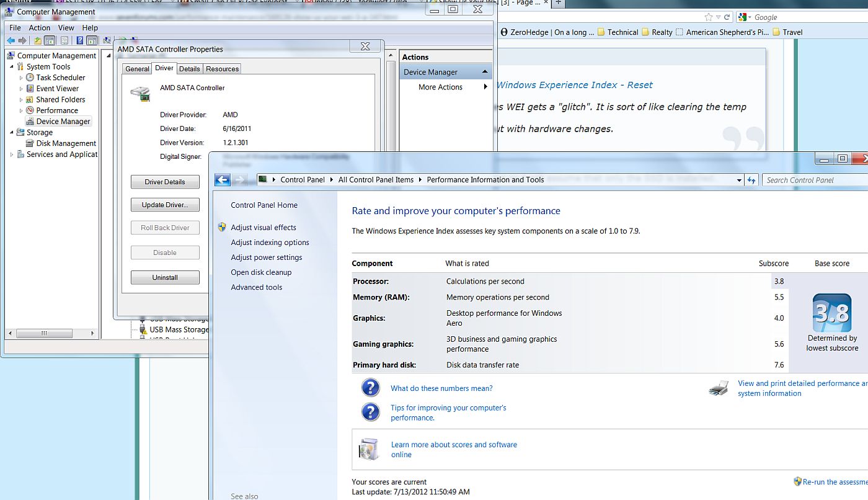868x500 pixels.
Task: Click the Driver Details button
Action: (x=165, y=182)
